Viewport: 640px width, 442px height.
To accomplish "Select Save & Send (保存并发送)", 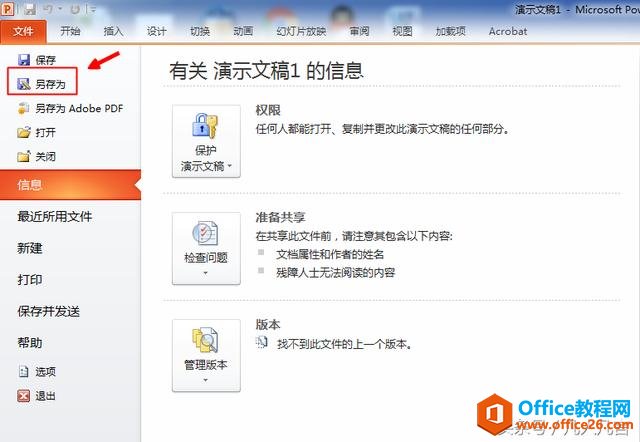I will [49, 311].
